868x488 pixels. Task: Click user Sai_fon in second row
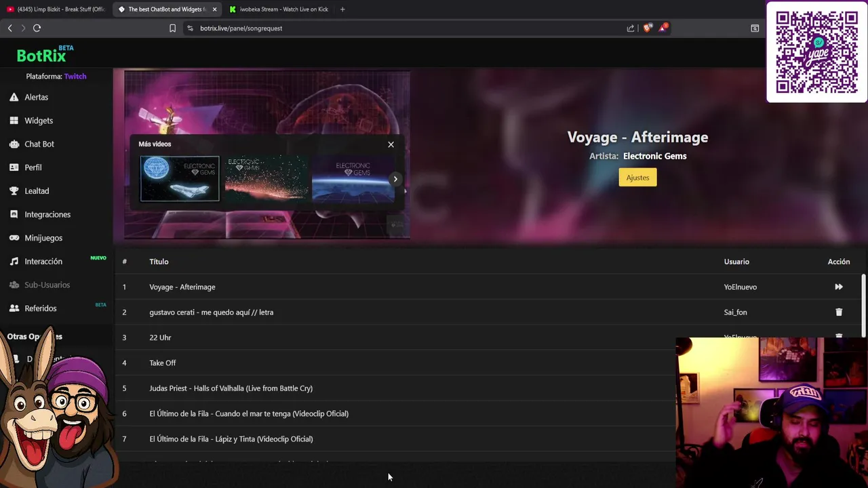(x=735, y=312)
